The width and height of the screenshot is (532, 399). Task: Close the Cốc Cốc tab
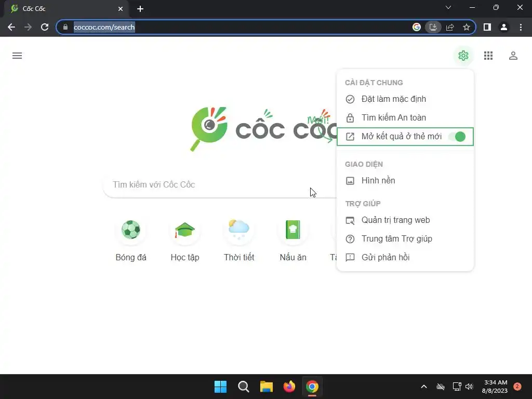pyautogui.click(x=121, y=9)
